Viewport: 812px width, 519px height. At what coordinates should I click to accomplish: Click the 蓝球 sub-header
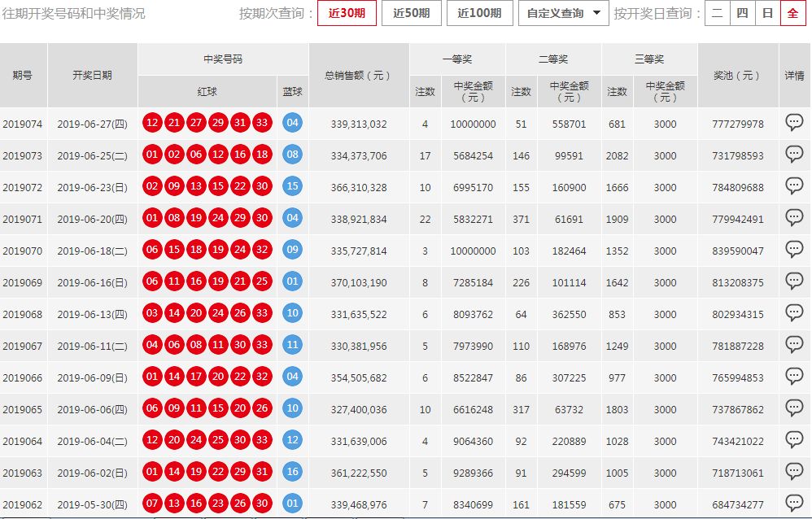[x=293, y=92]
